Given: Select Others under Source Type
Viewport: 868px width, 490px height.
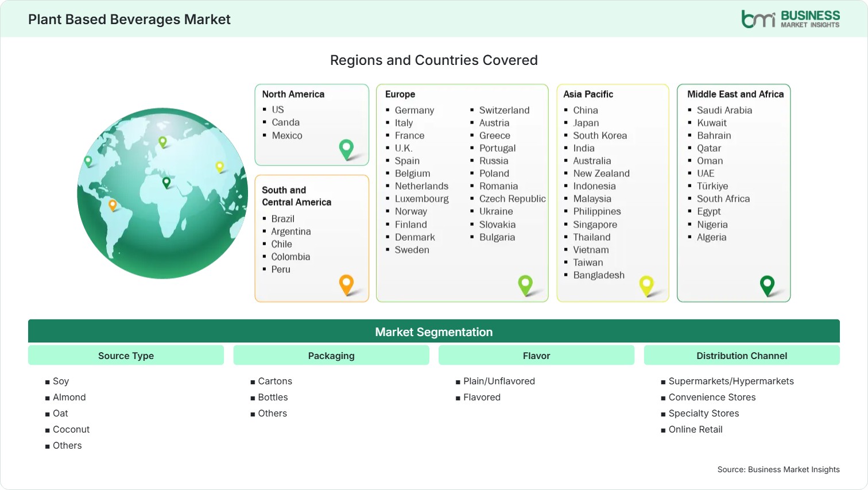Looking at the screenshot, I should click(x=67, y=446).
